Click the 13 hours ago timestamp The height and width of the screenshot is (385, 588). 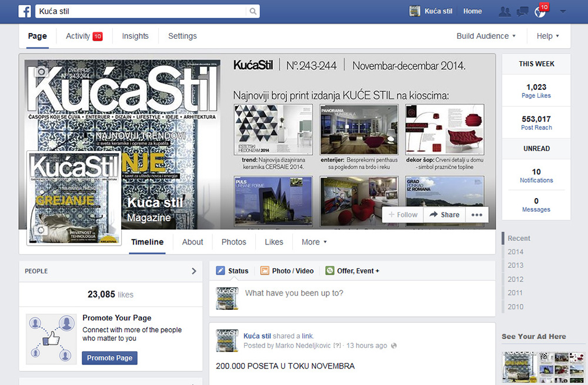point(367,346)
